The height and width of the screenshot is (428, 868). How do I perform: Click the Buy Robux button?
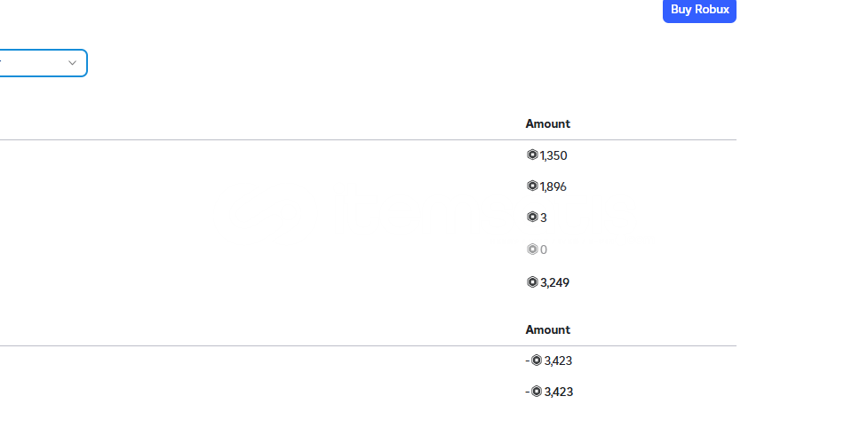click(x=699, y=10)
